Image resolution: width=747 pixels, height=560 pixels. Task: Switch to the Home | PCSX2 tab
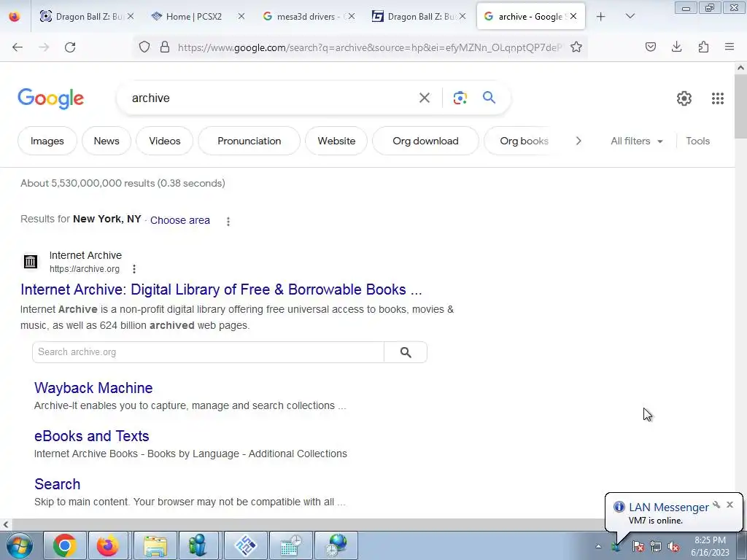pyautogui.click(x=193, y=16)
